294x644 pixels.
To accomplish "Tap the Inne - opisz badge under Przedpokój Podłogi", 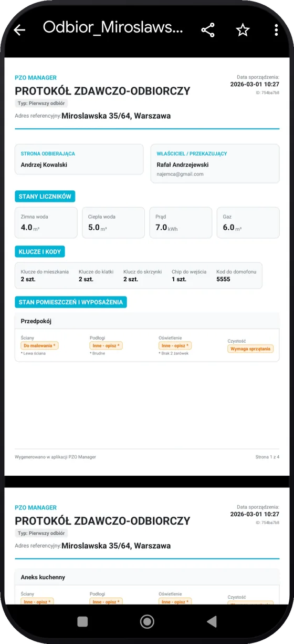I will pos(106,345).
